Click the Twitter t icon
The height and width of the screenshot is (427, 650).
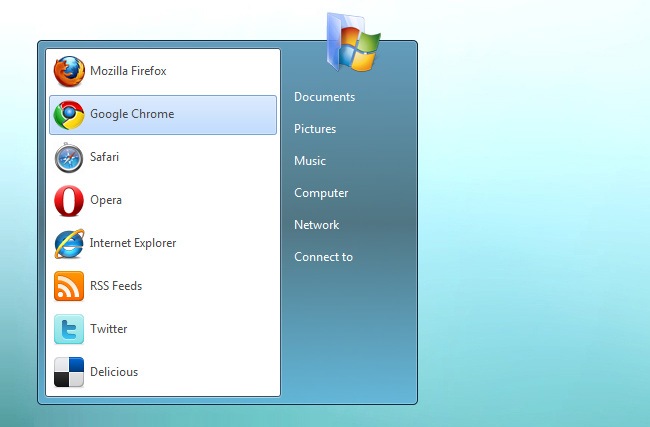(x=69, y=329)
